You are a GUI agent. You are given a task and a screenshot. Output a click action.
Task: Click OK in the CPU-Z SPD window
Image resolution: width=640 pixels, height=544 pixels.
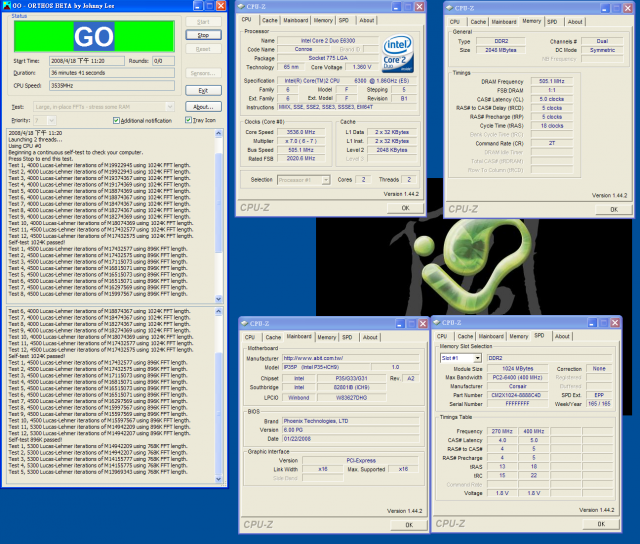(601, 524)
